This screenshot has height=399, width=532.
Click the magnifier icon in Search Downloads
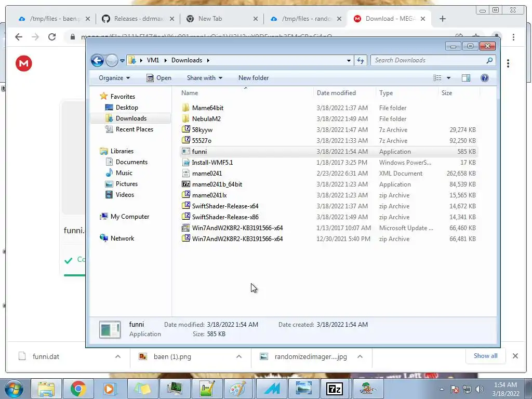[x=489, y=60]
